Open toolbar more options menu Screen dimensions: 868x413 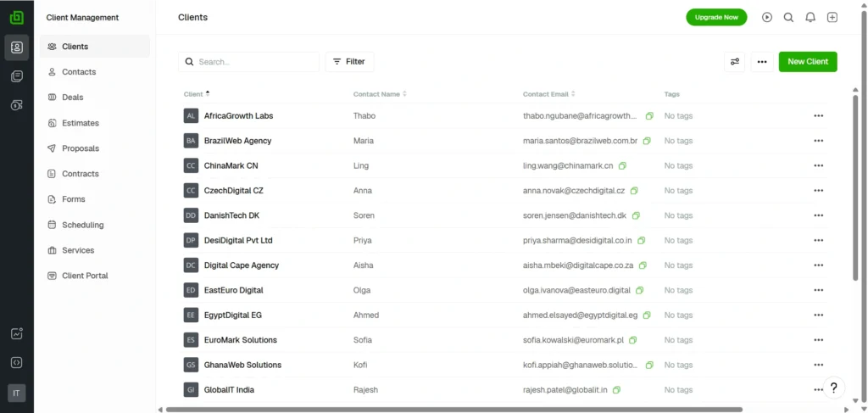click(x=762, y=62)
